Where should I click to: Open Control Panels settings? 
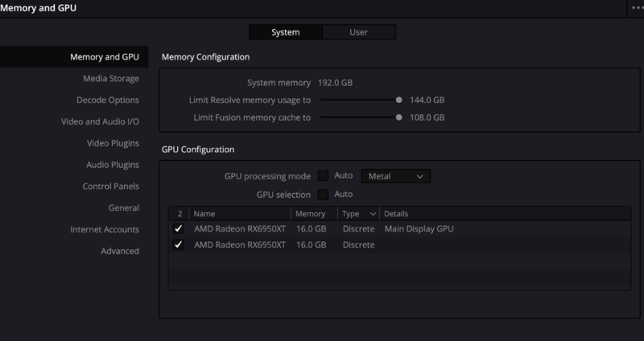pos(110,187)
